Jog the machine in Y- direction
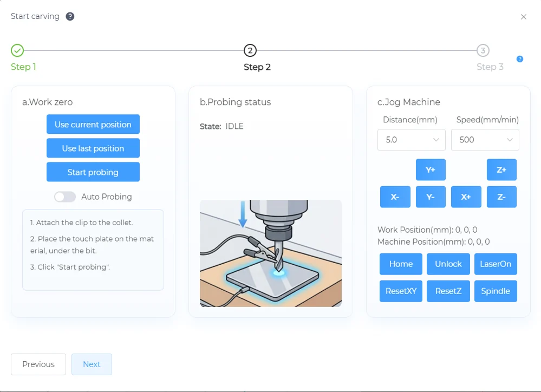The height and width of the screenshot is (392, 541). (x=431, y=197)
